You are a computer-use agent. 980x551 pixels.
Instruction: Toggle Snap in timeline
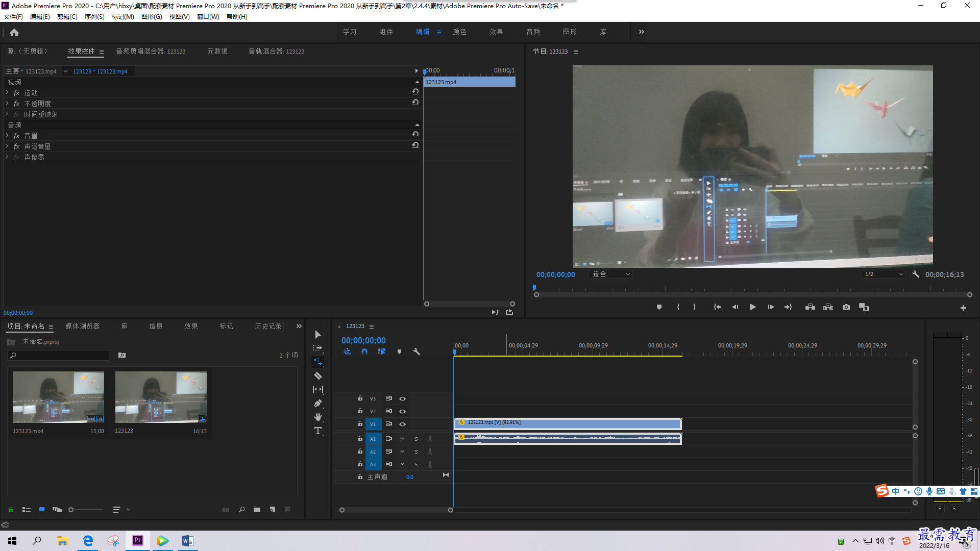coord(364,352)
